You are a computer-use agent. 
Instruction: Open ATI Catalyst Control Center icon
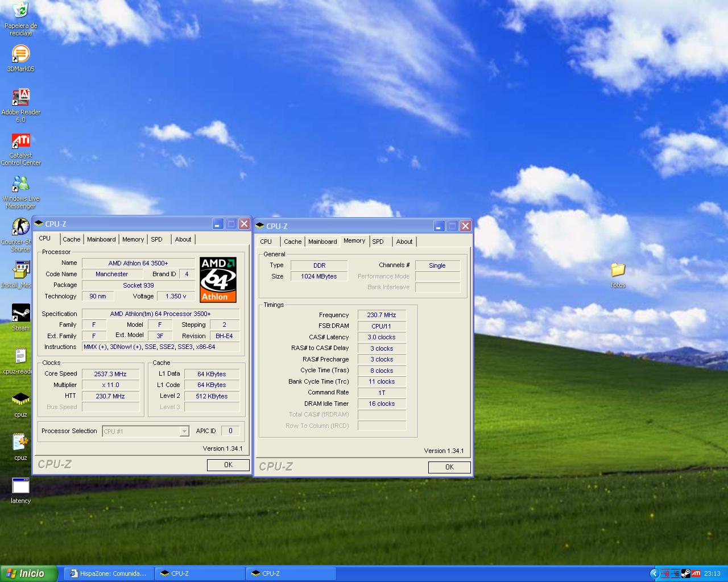[x=20, y=141]
